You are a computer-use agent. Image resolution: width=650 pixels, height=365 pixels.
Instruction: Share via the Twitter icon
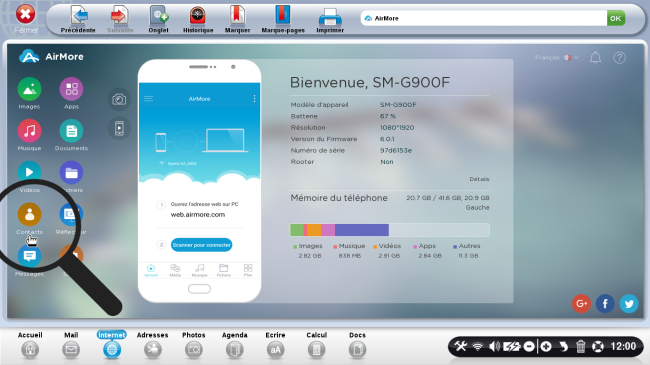coord(629,304)
